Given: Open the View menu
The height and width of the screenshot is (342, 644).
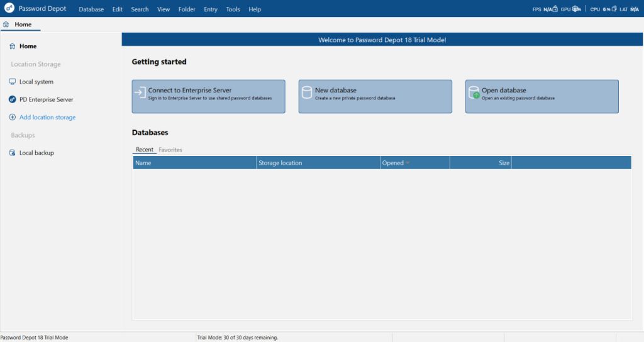Looking at the screenshot, I should [x=164, y=9].
